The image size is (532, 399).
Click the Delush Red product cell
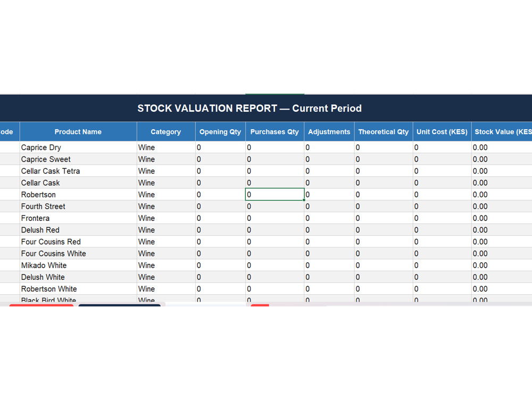pos(78,230)
